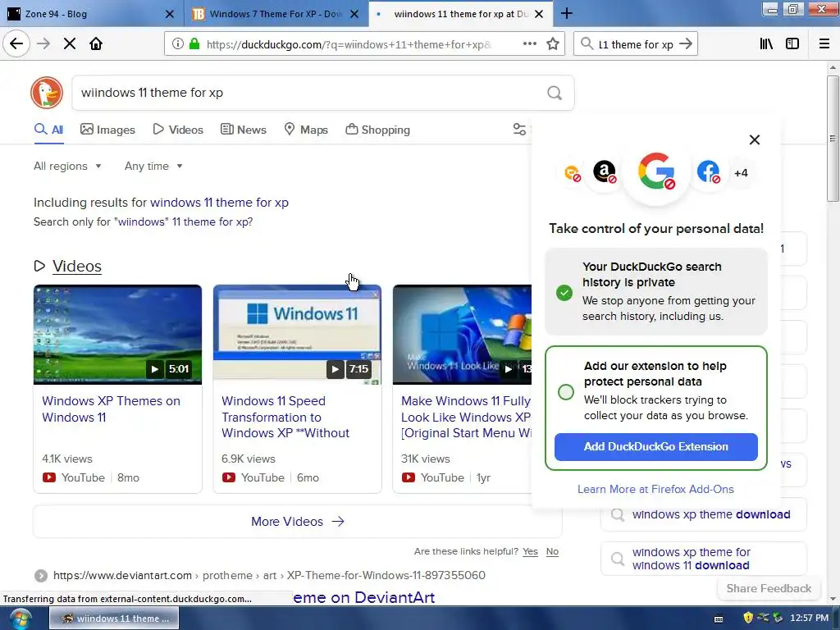
Task: Open the search settings sliders icon
Action: [519, 129]
